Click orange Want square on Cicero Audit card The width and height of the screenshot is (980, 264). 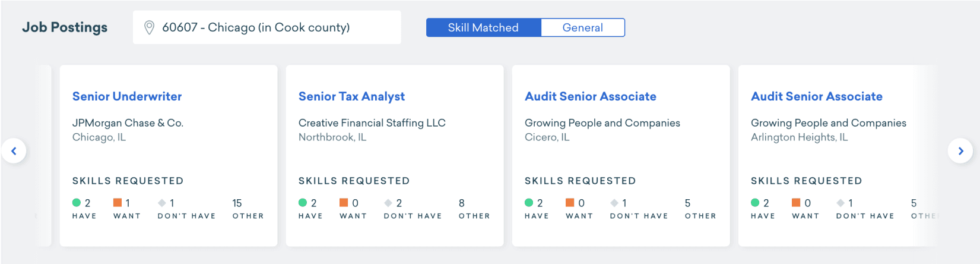point(570,203)
